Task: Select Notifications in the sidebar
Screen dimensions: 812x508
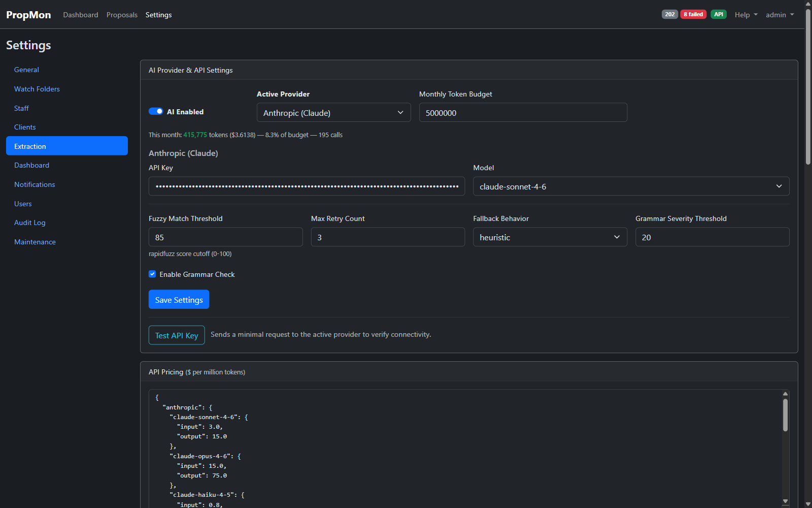Action: tap(35, 184)
